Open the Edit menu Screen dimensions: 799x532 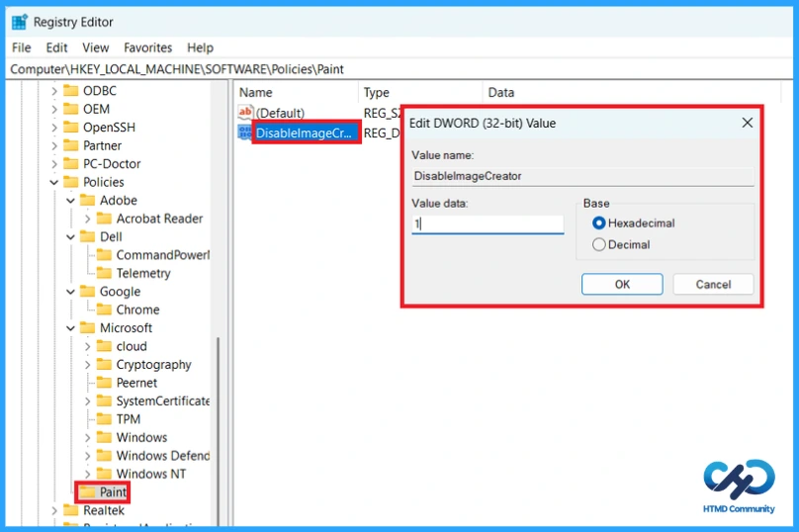point(56,47)
